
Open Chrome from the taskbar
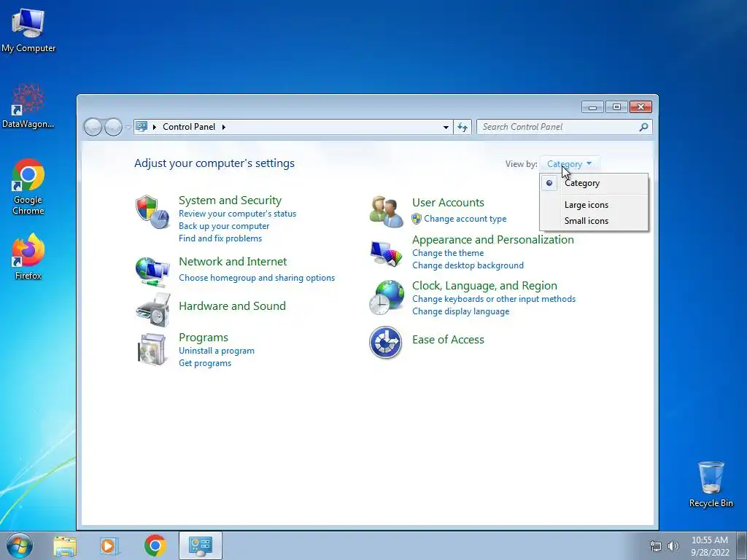155,545
